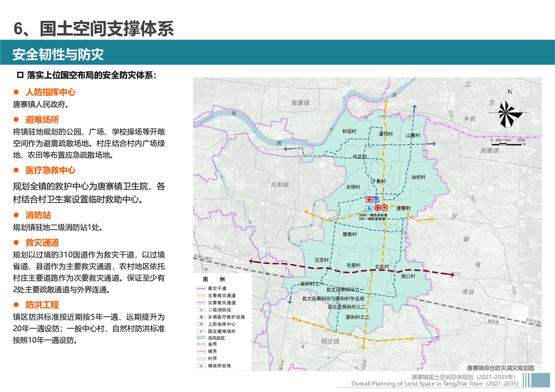Click the orange bullet beside 人防指挥中心 heading

[x=16, y=92]
